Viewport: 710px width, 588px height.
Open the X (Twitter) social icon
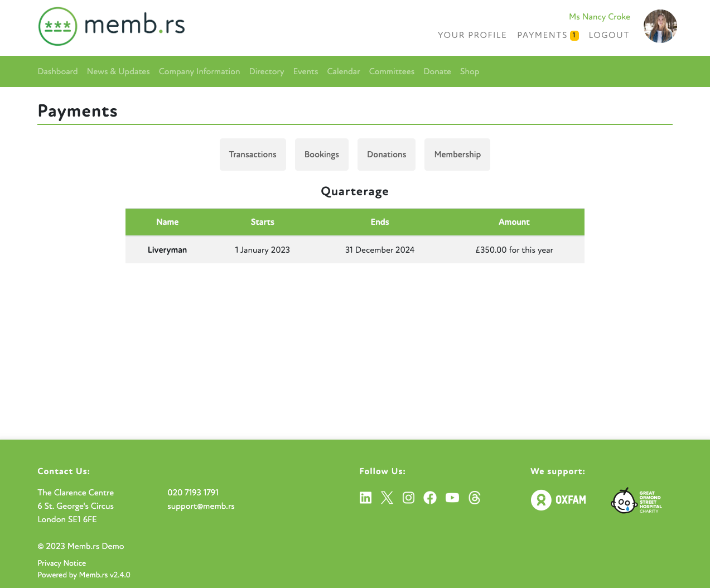(387, 497)
